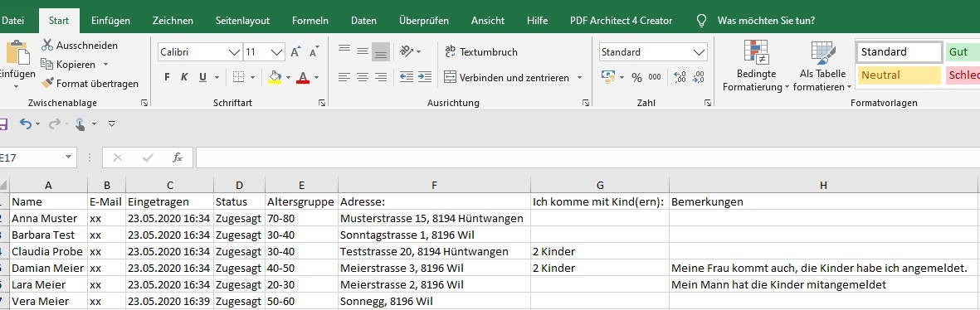Open Schriftart dialog launcher
This screenshot has width=980, height=310.
click(x=322, y=103)
